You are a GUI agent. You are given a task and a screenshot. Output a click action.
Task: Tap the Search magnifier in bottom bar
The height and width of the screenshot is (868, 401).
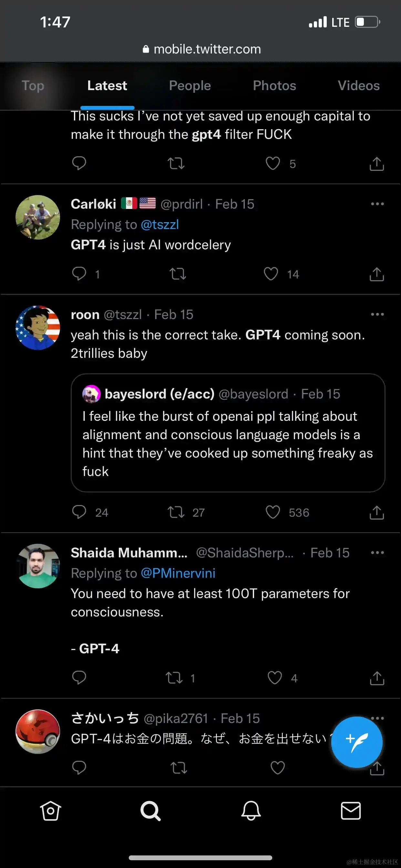click(x=150, y=811)
